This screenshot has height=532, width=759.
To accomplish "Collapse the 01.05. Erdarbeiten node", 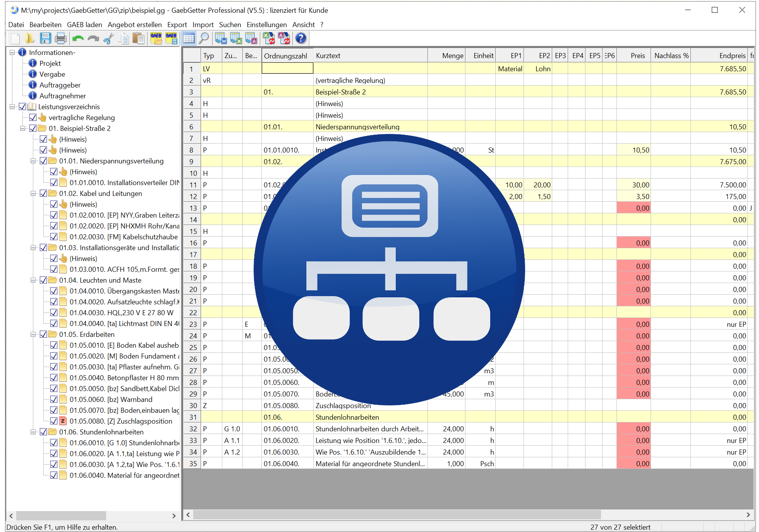I will point(33,334).
